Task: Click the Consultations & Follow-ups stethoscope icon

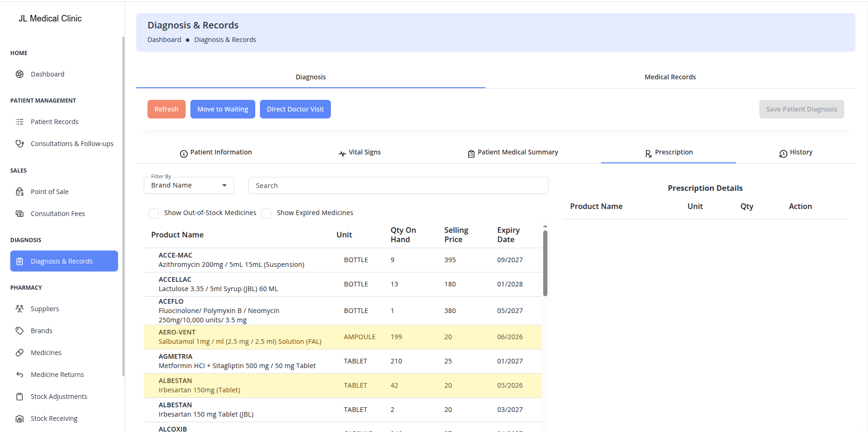Action: (20, 144)
